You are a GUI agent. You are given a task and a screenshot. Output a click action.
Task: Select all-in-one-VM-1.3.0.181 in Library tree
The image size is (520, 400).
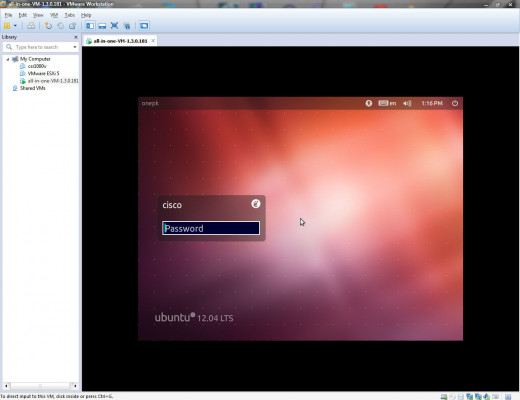53,81
